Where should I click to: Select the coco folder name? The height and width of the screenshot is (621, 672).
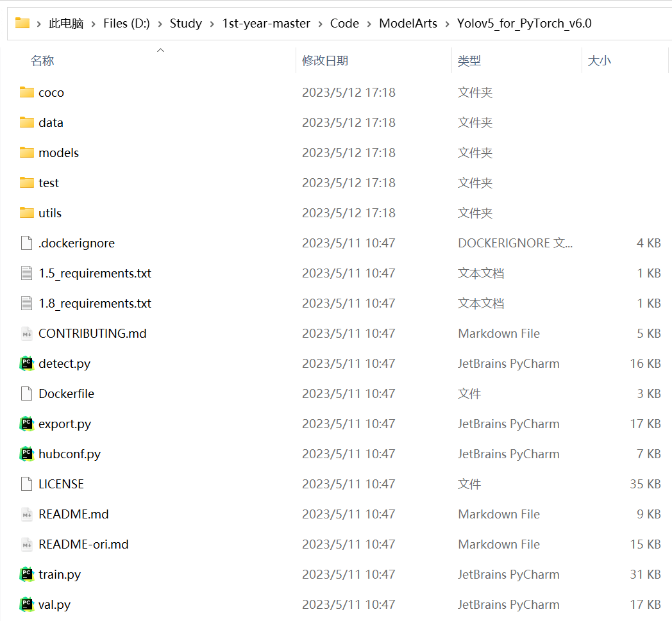pos(51,92)
